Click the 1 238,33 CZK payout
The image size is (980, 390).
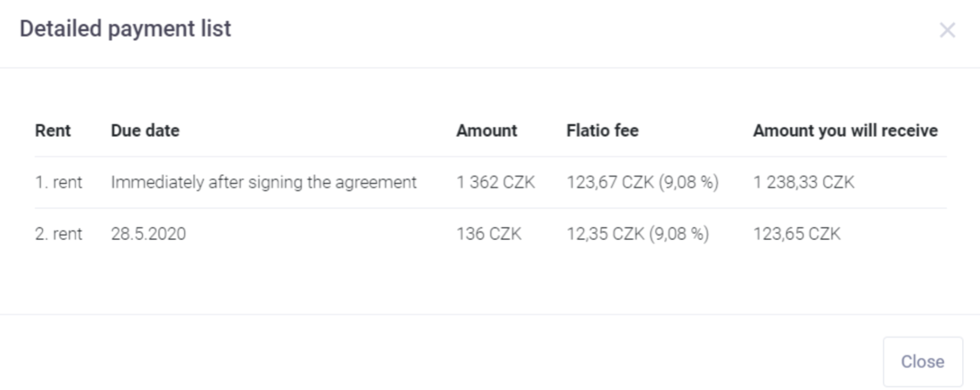803,182
